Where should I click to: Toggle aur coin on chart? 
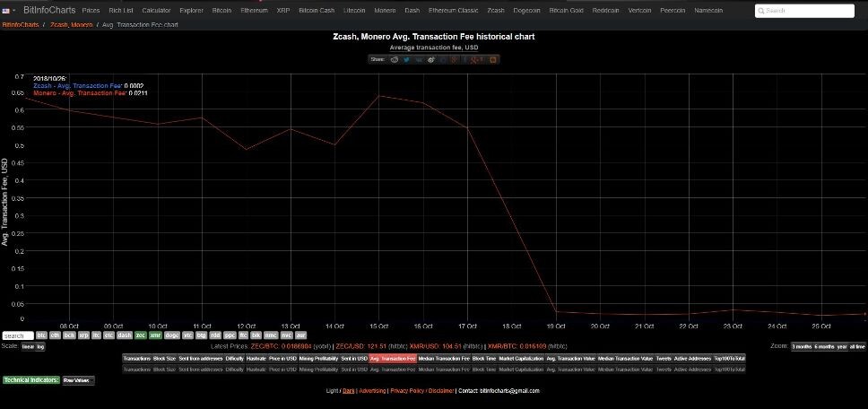click(x=300, y=335)
